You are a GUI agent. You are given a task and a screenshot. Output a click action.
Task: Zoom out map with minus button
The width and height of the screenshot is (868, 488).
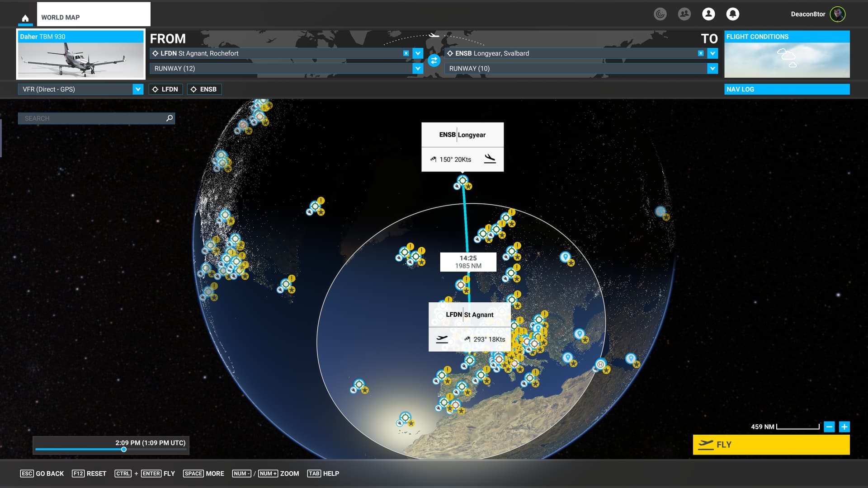[829, 427]
